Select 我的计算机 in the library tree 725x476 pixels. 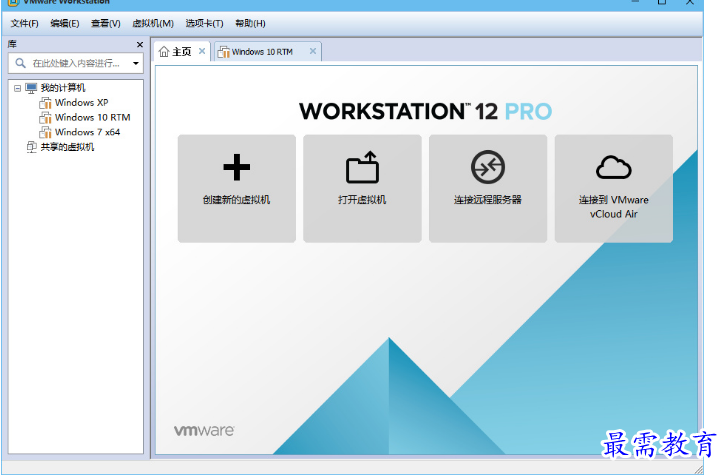[x=62, y=88]
